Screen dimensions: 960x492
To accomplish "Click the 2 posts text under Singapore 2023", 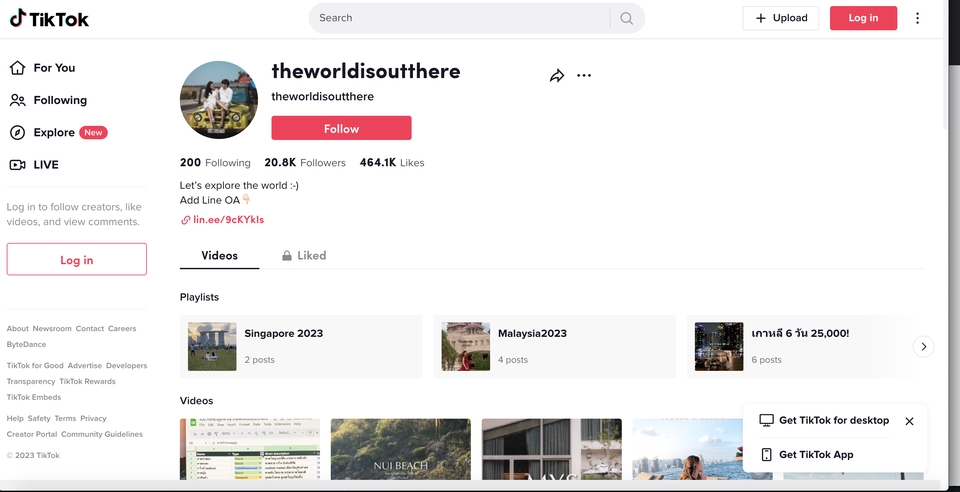I will click(260, 360).
